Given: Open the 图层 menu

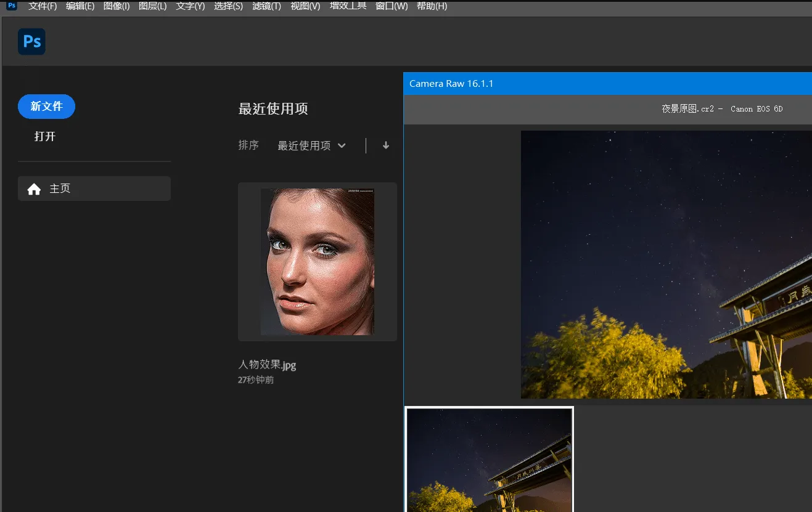Looking at the screenshot, I should (x=152, y=6).
